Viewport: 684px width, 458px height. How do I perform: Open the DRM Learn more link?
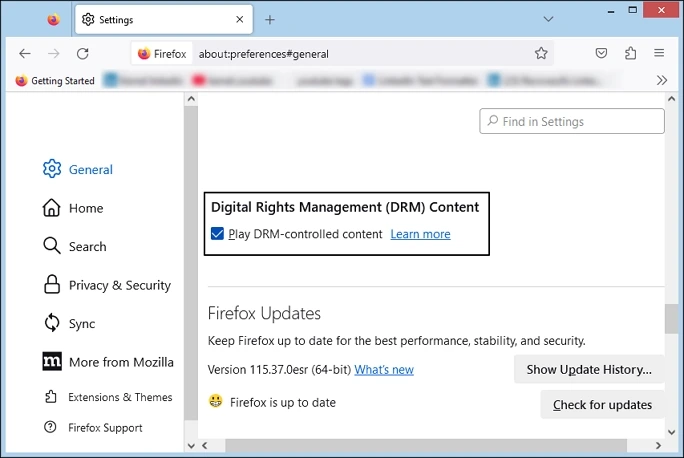pos(421,234)
